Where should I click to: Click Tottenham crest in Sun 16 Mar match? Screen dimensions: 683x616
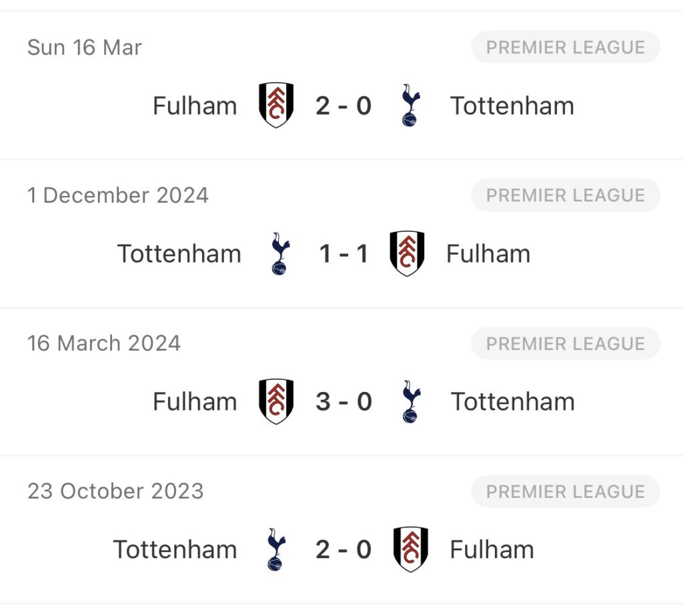click(x=410, y=105)
